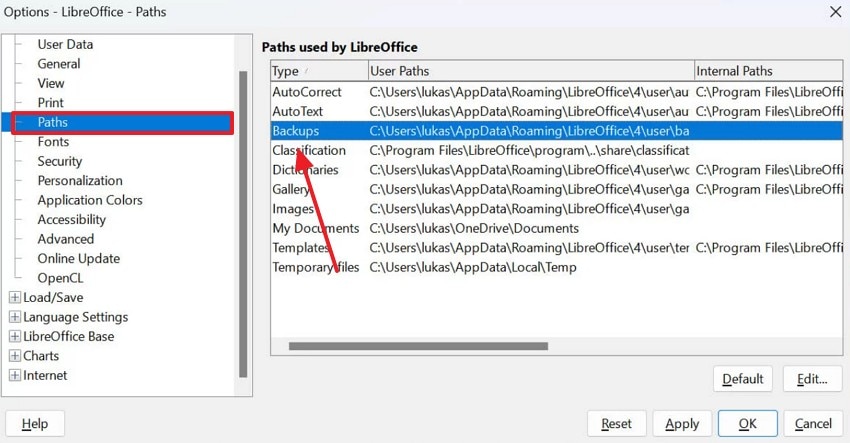
Task: Click the User Paths column header
Action: coord(531,71)
